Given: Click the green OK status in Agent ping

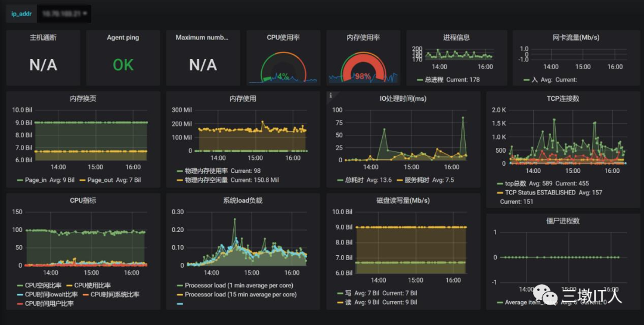Looking at the screenshot, I should coord(123,65).
